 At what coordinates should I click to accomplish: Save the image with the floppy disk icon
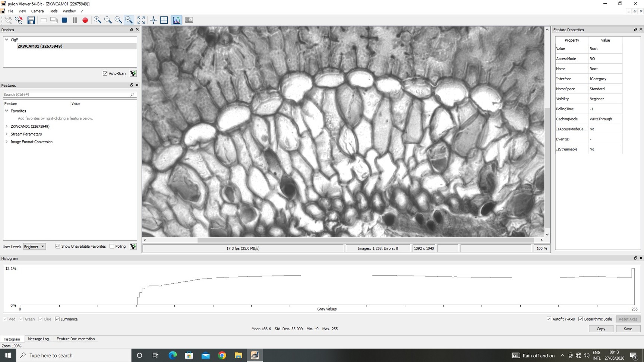click(x=31, y=20)
